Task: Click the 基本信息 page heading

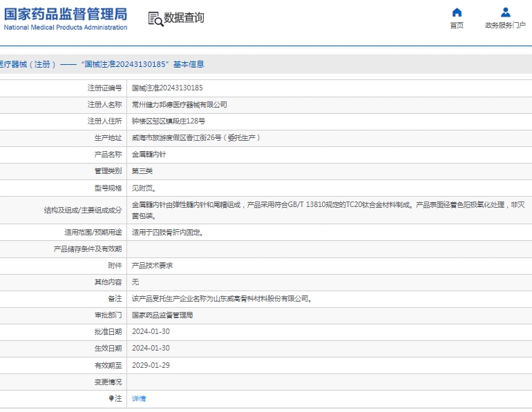Action: tap(189, 64)
